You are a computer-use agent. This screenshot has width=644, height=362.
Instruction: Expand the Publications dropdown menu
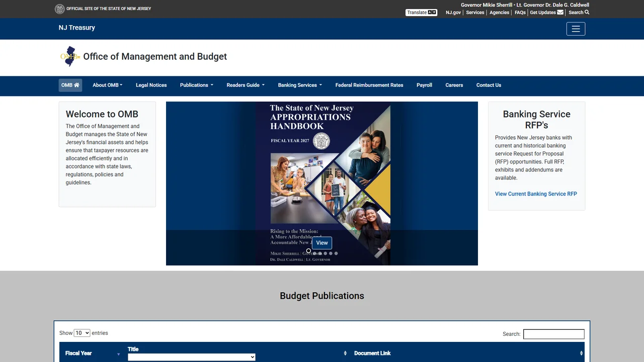coord(197,85)
